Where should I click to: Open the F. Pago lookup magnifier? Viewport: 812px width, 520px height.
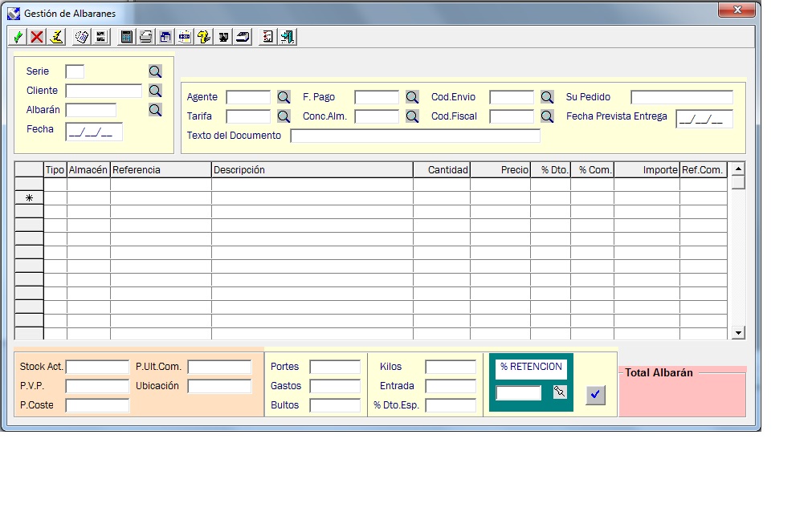pyautogui.click(x=412, y=97)
